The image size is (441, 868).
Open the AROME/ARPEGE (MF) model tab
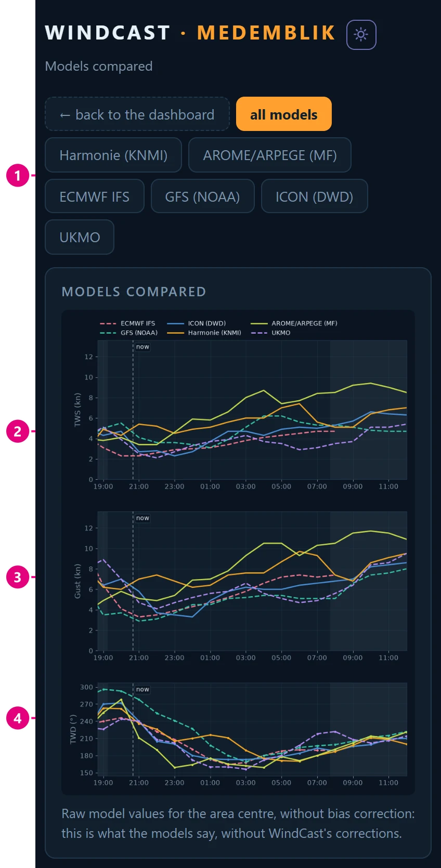click(270, 155)
